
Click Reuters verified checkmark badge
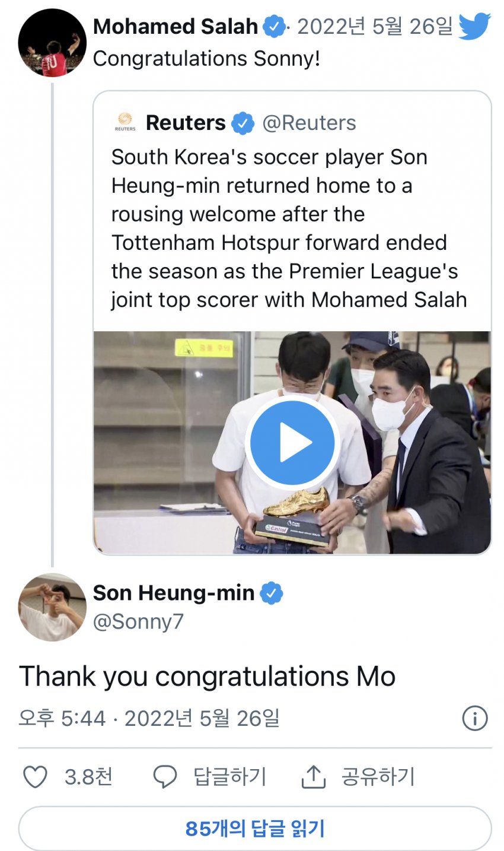(243, 123)
